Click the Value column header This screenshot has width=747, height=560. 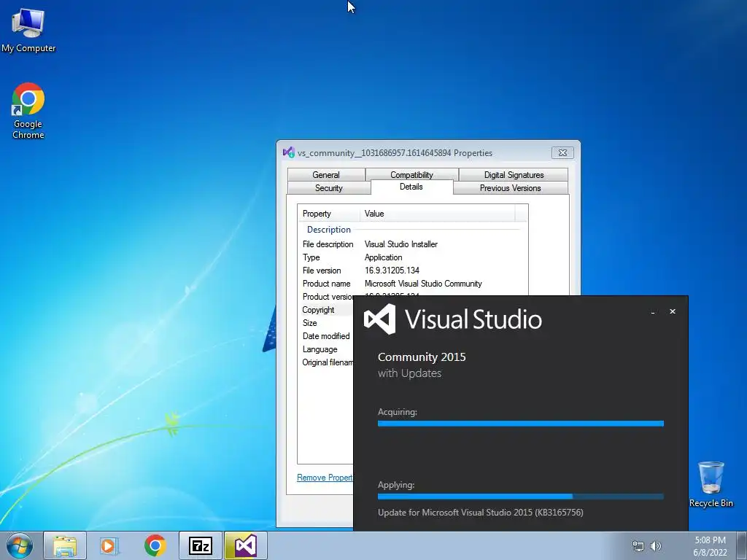(438, 214)
